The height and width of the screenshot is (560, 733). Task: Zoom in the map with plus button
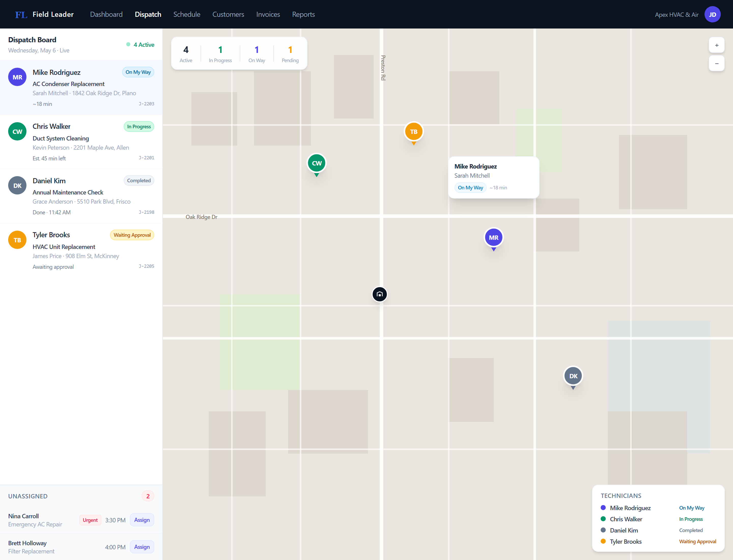(x=716, y=45)
